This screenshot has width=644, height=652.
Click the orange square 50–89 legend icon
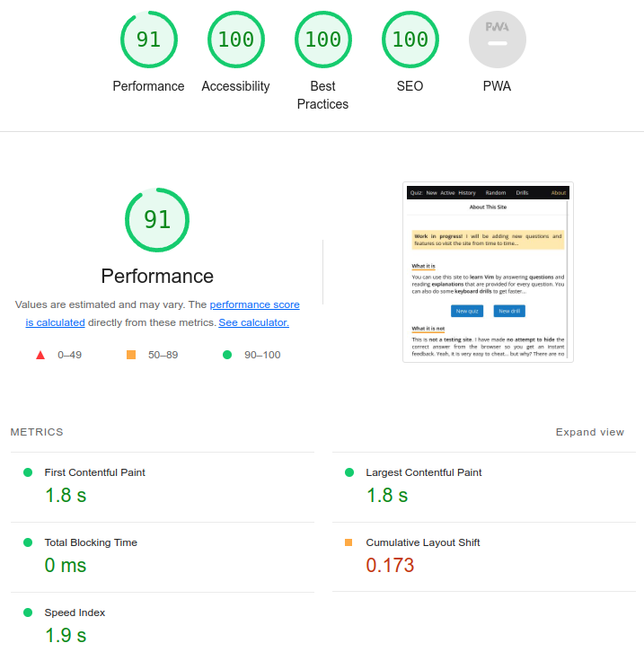click(x=131, y=355)
